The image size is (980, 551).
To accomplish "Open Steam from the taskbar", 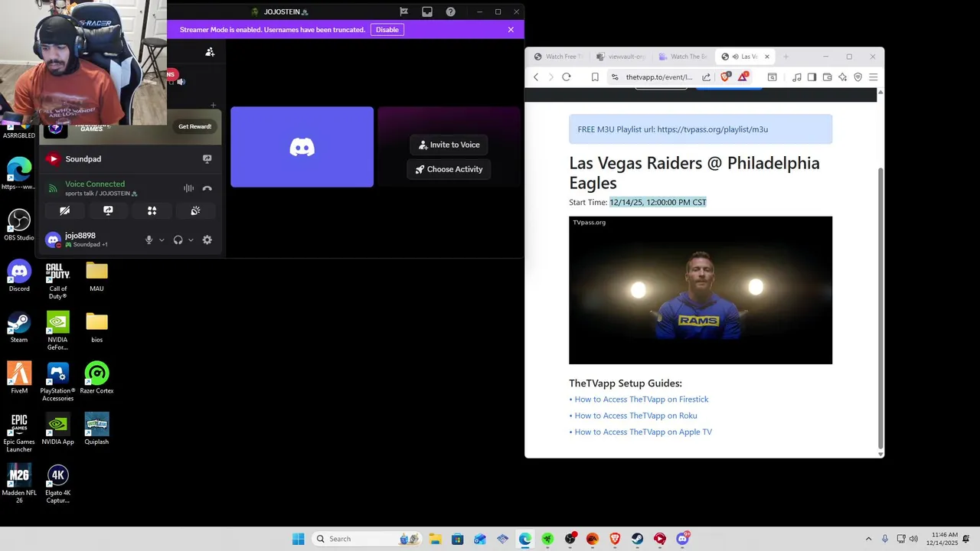I will point(638,539).
